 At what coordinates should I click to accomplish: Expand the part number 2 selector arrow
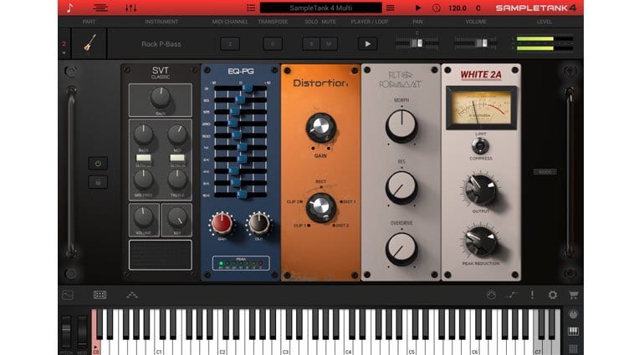[x=64, y=53]
